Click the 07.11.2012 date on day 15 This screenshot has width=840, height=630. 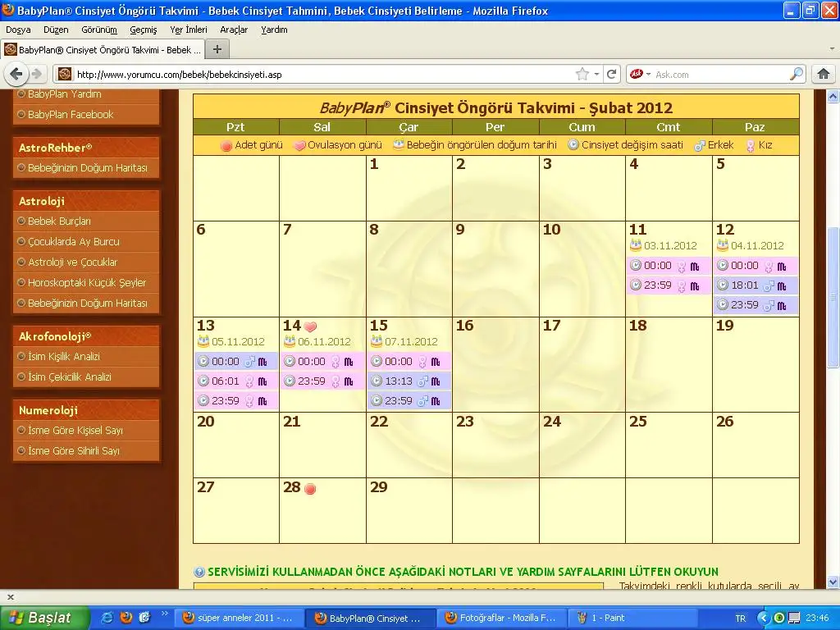pos(411,342)
